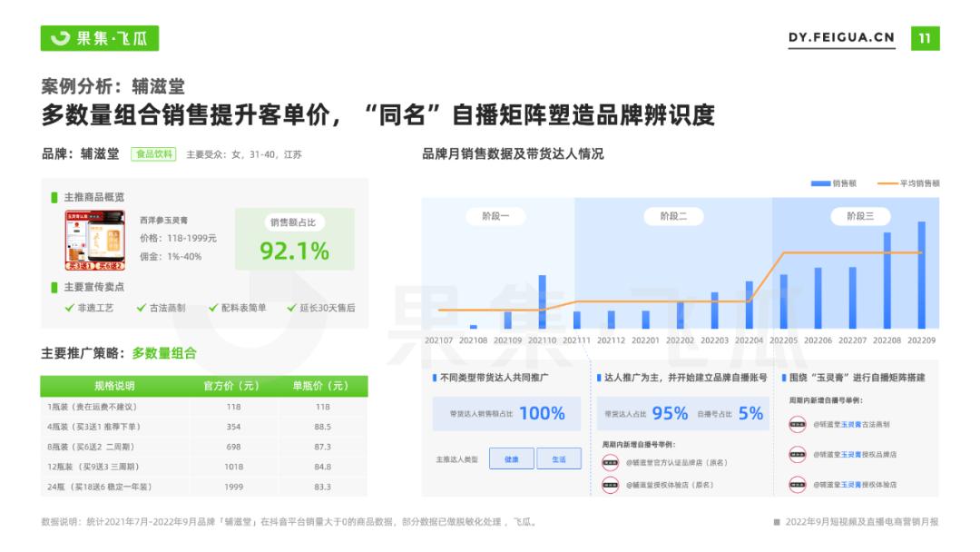Select the 健康 influencer type button
This screenshot has width=980, height=552.
(x=512, y=458)
